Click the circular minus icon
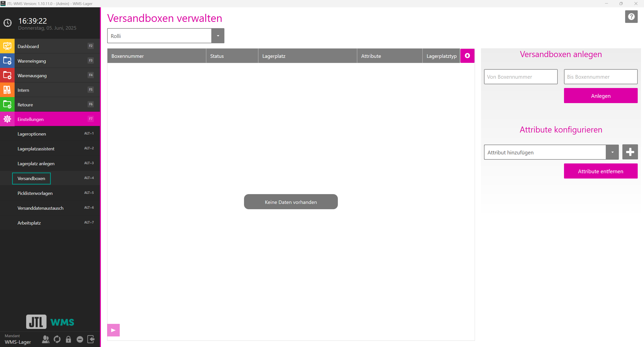This screenshot has height=347, width=644. click(80, 339)
